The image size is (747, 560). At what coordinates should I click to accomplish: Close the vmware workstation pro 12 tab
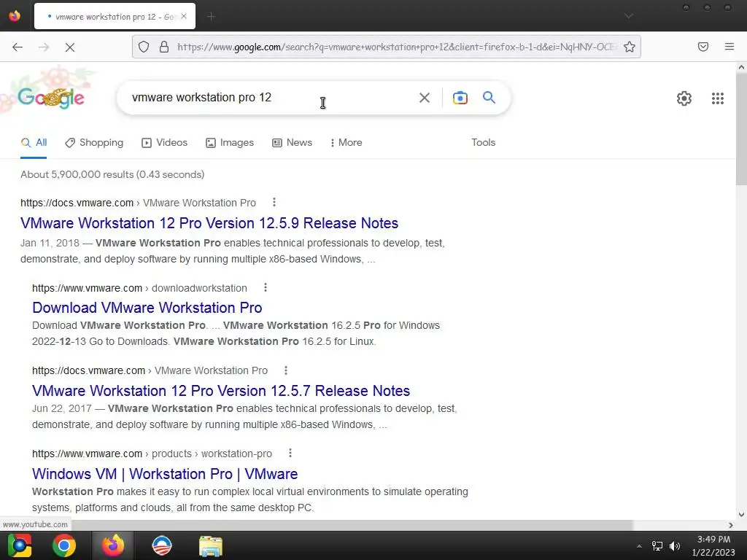tap(184, 16)
